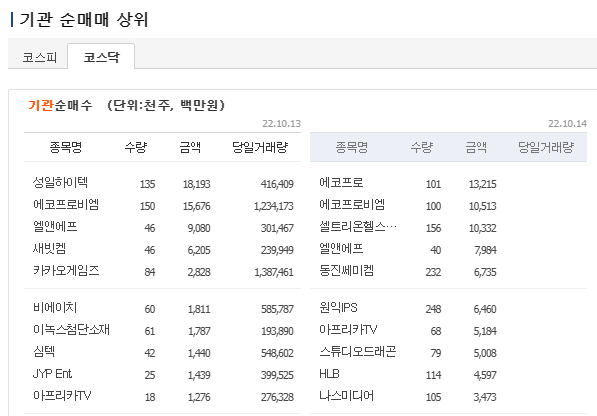
Task: Click 수량 header in 22.10.13 table
Action: pos(136,147)
